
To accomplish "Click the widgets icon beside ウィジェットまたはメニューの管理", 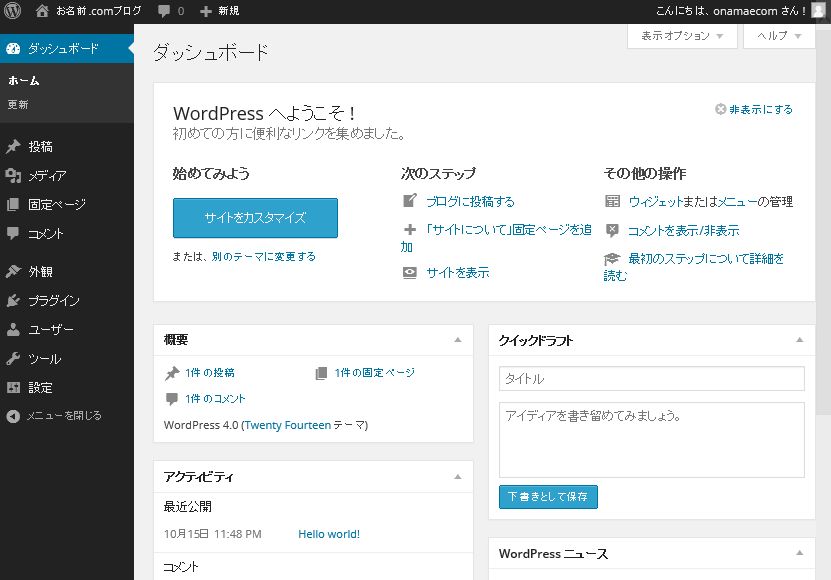I will pos(612,201).
